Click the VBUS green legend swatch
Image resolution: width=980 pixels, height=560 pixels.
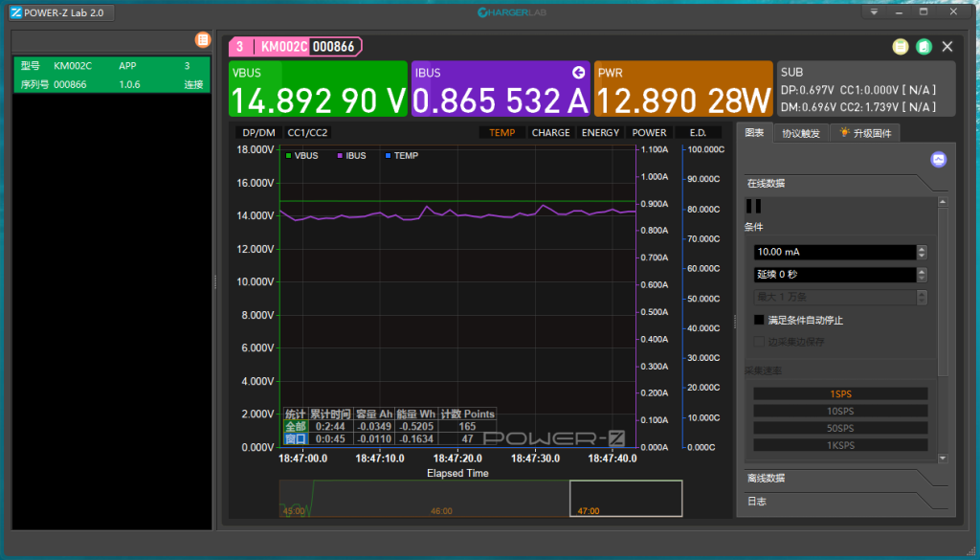pyautogui.click(x=288, y=156)
